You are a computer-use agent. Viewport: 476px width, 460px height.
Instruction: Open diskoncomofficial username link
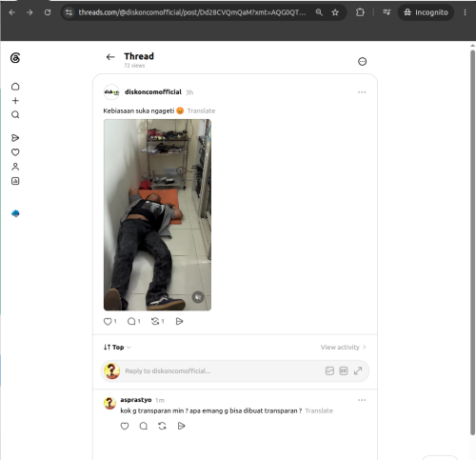[153, 92]
